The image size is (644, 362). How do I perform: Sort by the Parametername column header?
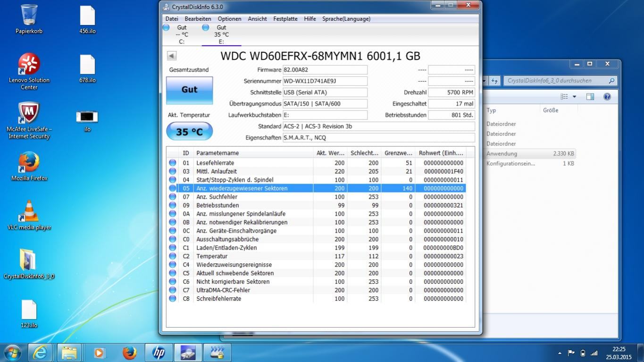253,153
